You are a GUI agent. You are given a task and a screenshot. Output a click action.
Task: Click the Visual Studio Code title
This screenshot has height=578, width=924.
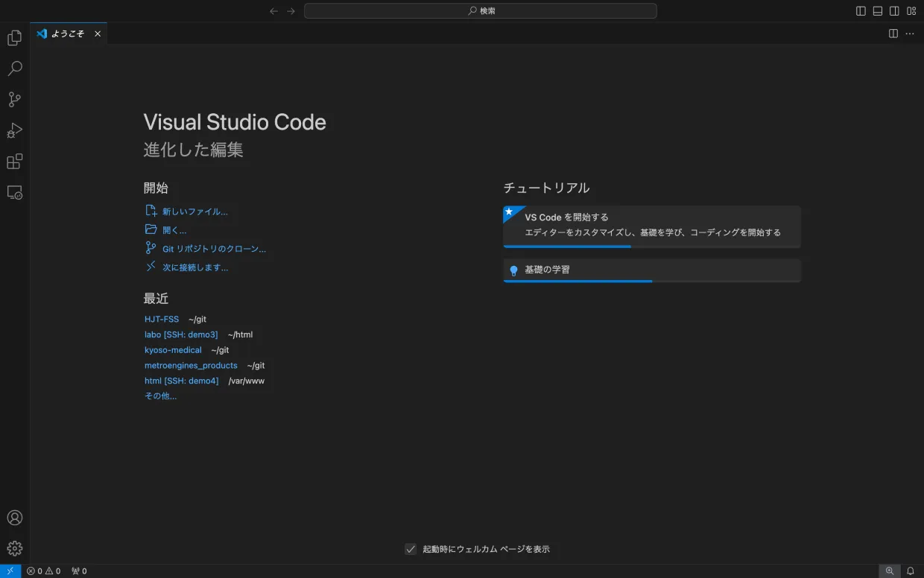coord(235,122)
